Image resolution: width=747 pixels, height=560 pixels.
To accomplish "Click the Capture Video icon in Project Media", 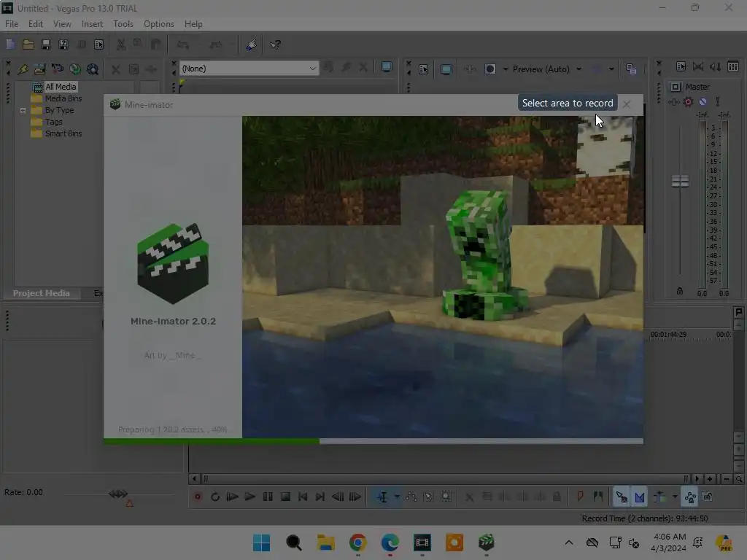I will click(x=39, y=69).
